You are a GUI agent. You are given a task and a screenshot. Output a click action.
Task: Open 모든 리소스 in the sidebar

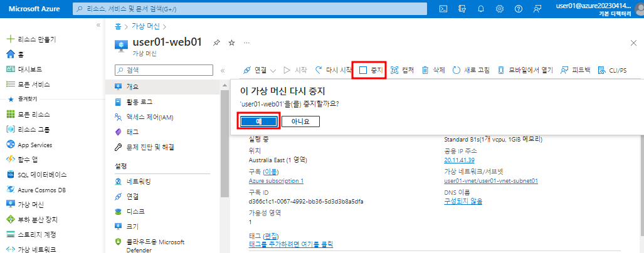28,114
